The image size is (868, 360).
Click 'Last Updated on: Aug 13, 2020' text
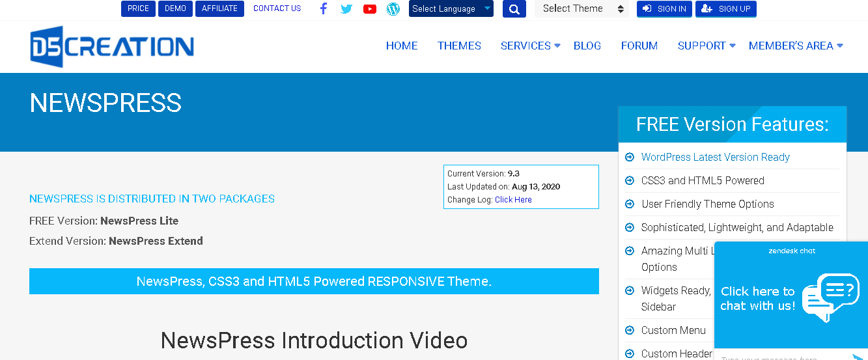click(503, 187)
